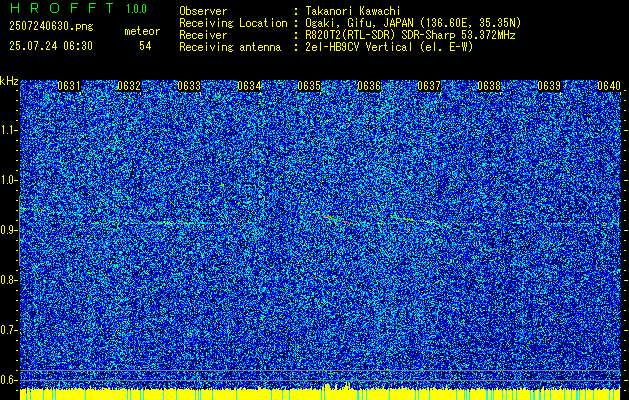Click frequency axis label 1.0
This screenshot has width=629, height=400.
click(8, 181)
